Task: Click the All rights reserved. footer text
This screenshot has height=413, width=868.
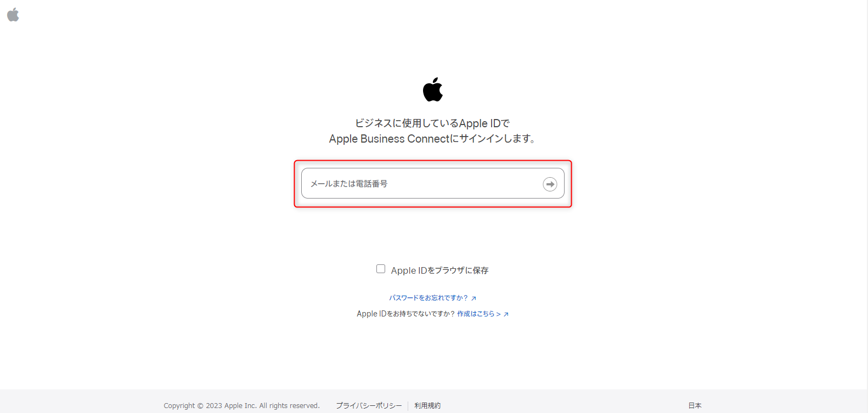Action: pyautogui.click(x=289, y=405)
